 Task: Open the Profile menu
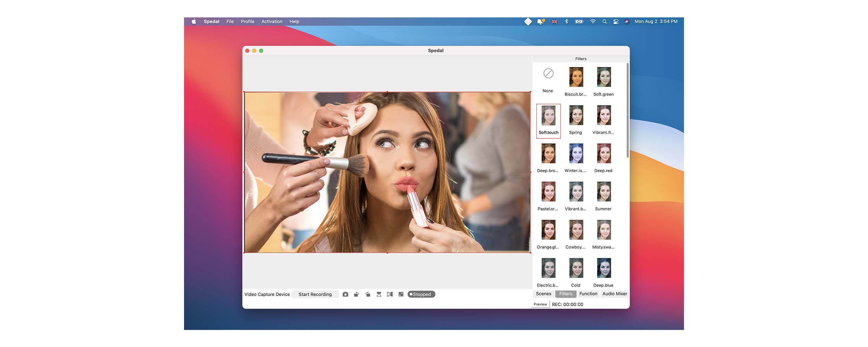[x=248, y=22]
